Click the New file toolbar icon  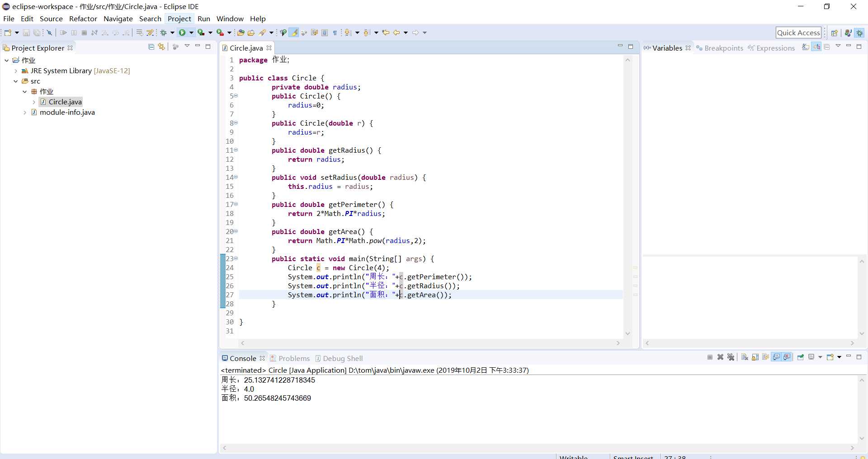click(8, 33)
